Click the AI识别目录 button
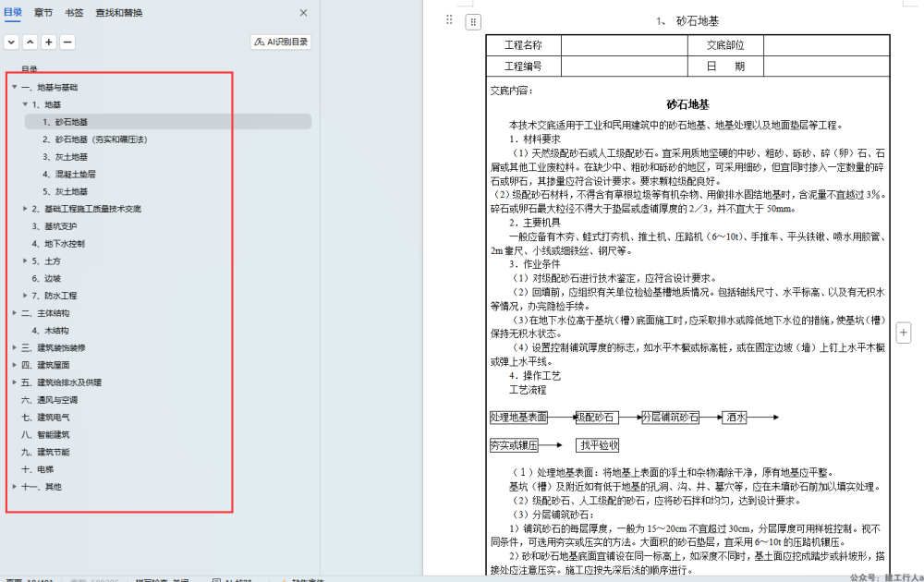This screenshot has height=582, width=924. coord(281,42)
